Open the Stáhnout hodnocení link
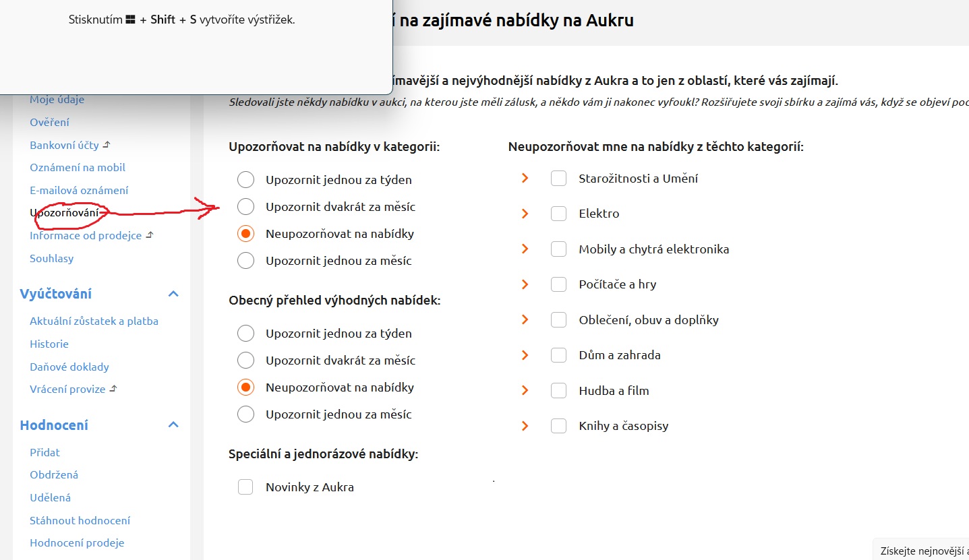The image size is (969, 560). (x=80, y=520)
